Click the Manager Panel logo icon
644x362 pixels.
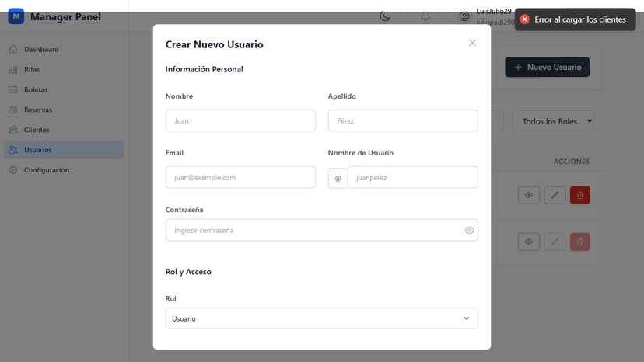pyautogui.click(x=16, y=16)
